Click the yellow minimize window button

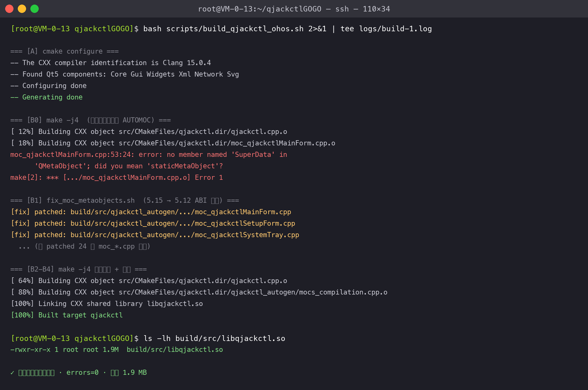tap(22, 9)
